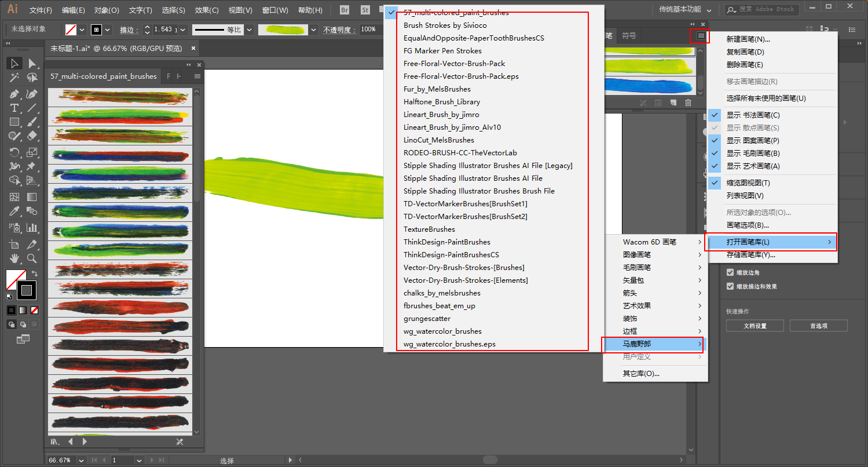Select the Zoom magnifier tool
Viewport: 868px width, 467px height.
tap(32, 258)
